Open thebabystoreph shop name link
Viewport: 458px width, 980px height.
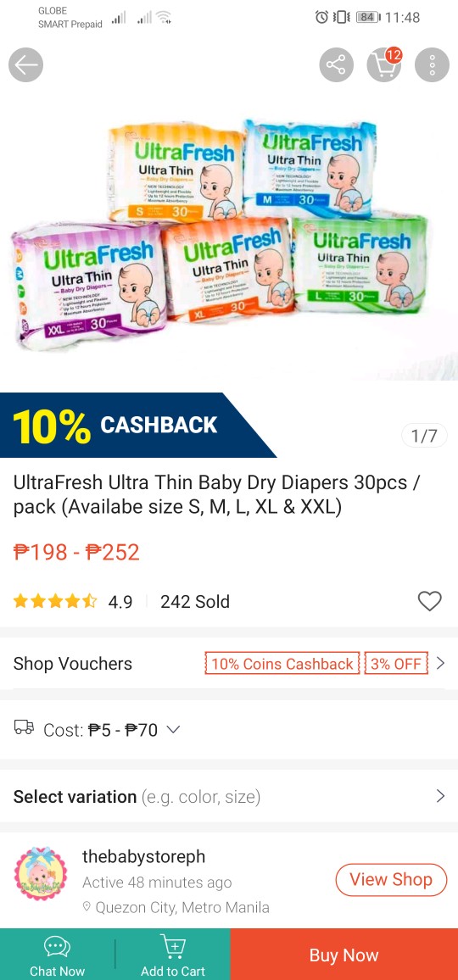coord(144,856)
